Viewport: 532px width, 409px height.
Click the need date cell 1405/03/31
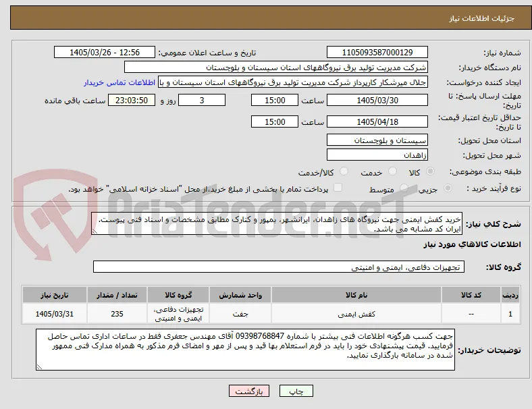pos(54,314)
